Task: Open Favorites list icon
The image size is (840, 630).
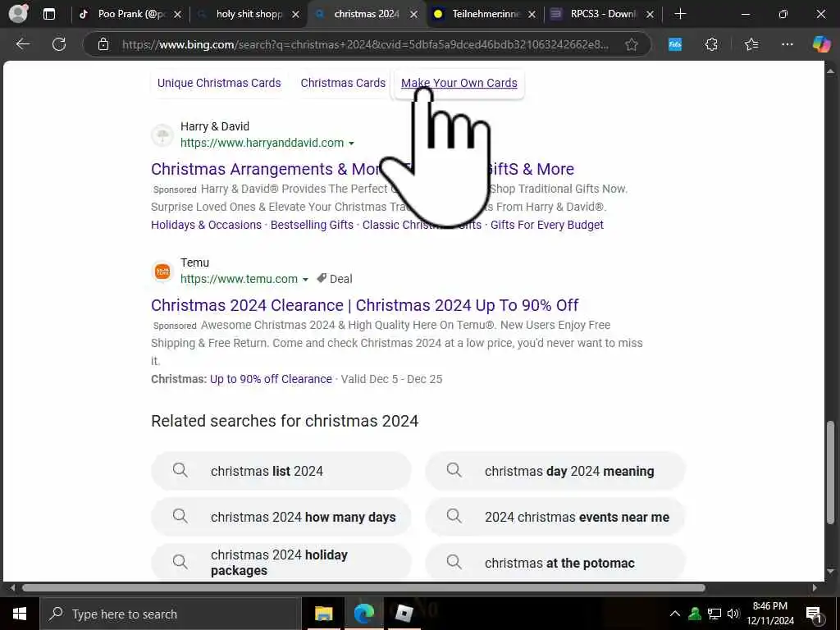Action: 751,44
